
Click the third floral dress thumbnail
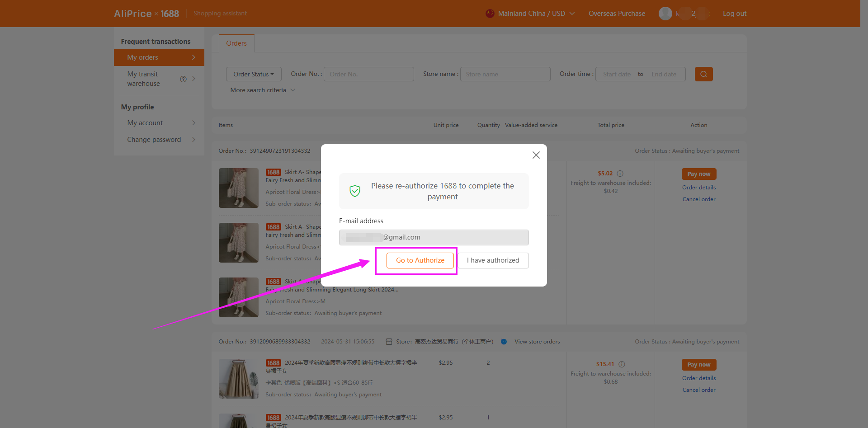coord(239,297)
